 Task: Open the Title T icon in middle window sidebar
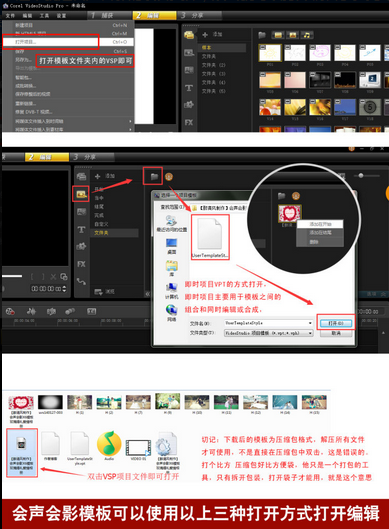(81, 230)
